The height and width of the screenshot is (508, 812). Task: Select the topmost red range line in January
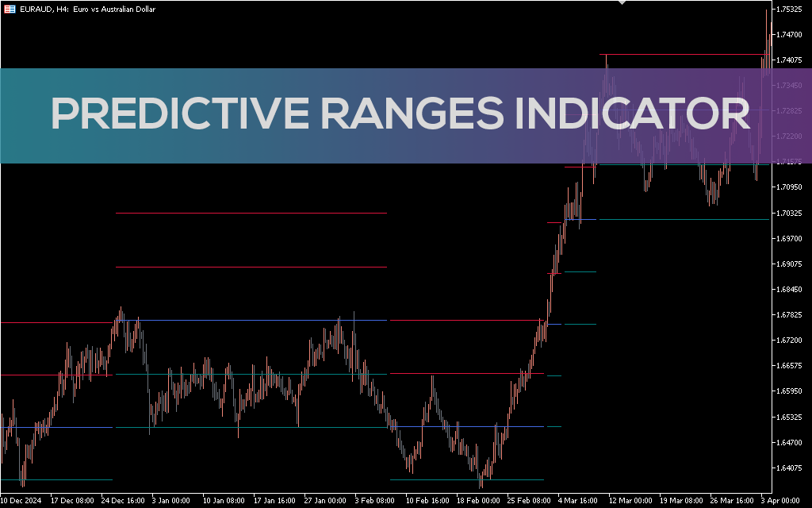251,213
